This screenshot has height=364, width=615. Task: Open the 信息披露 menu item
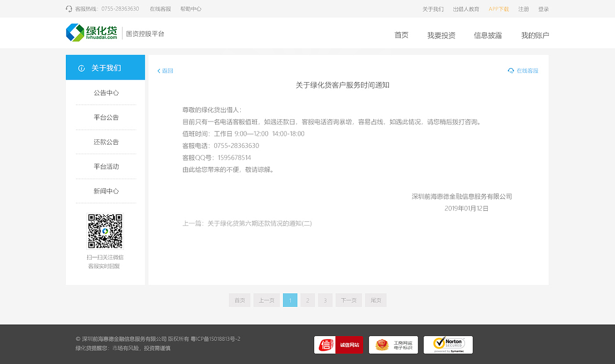tap(488, 35)
